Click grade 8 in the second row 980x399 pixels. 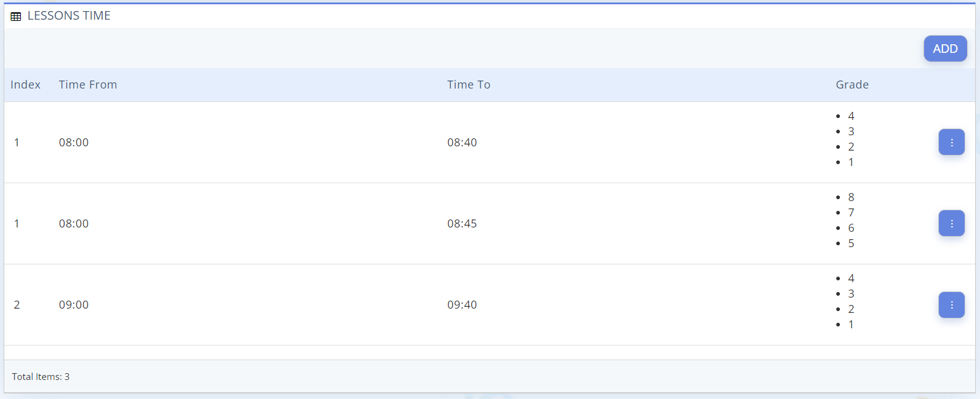pos(851,197)
